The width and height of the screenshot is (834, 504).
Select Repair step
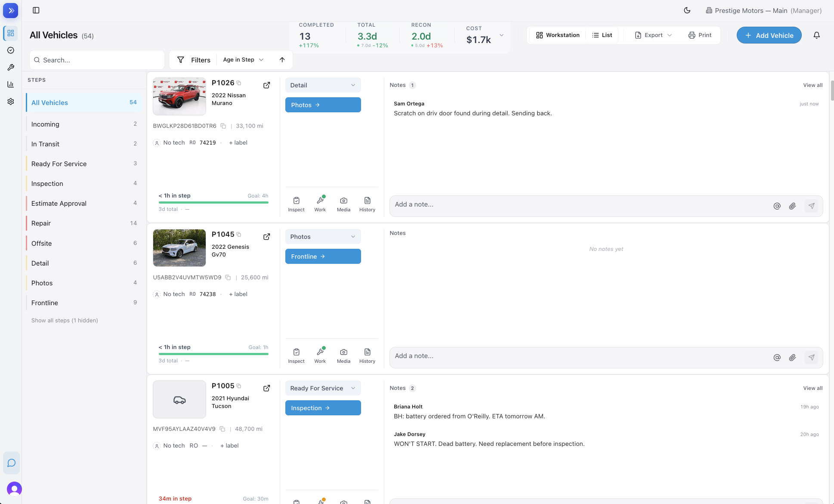pos(84,223)
